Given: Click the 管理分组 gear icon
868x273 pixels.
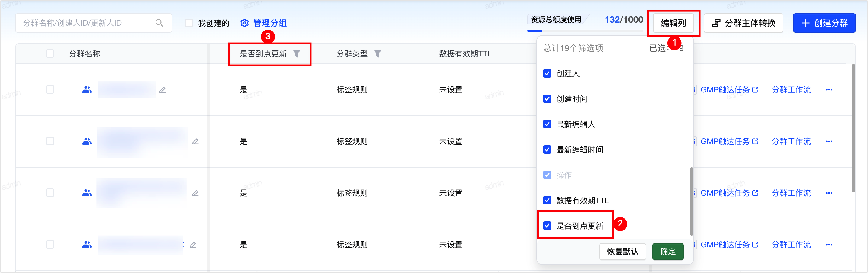Looking at the screenshot, I should [244, 23].
